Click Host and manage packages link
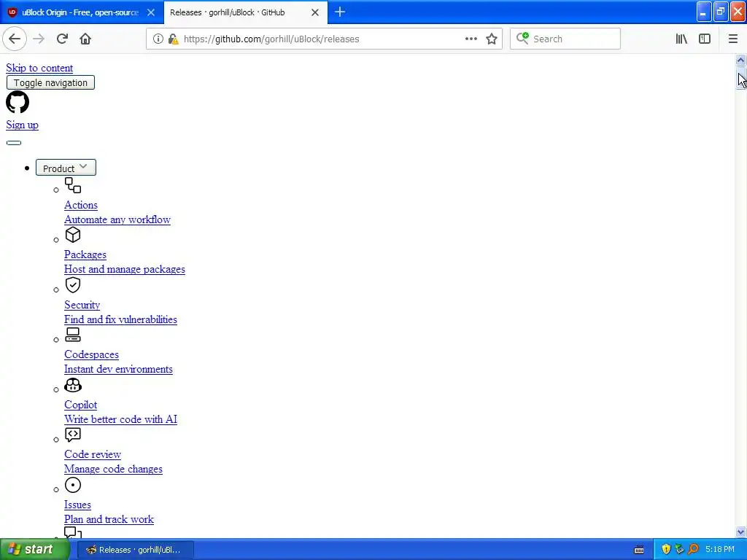 [x=125, y=269]
